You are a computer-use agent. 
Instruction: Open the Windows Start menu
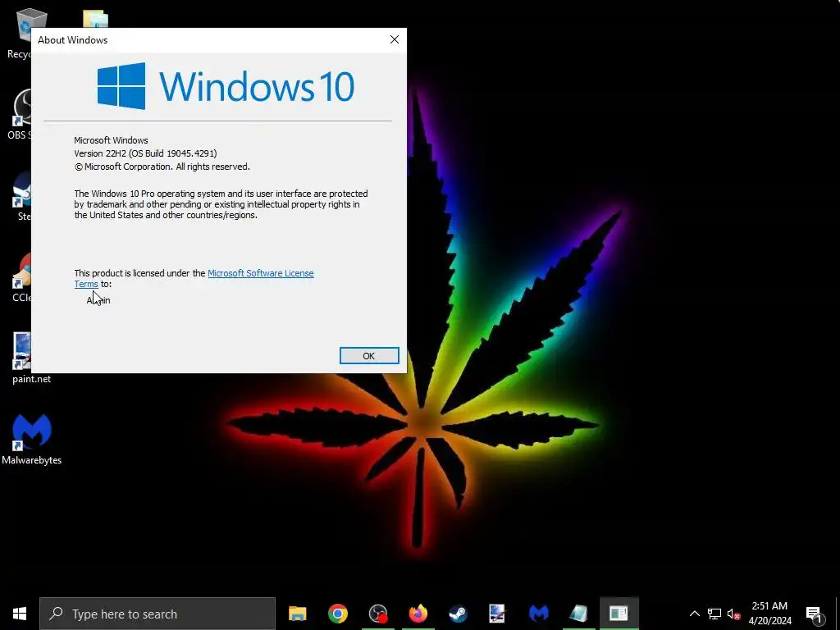point(20,614)
